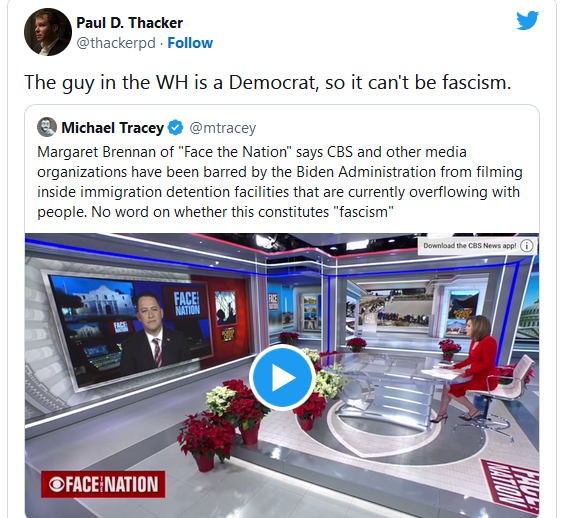
Task: Click the Twitter bird logo icon
Action: [x=527, y=20]
